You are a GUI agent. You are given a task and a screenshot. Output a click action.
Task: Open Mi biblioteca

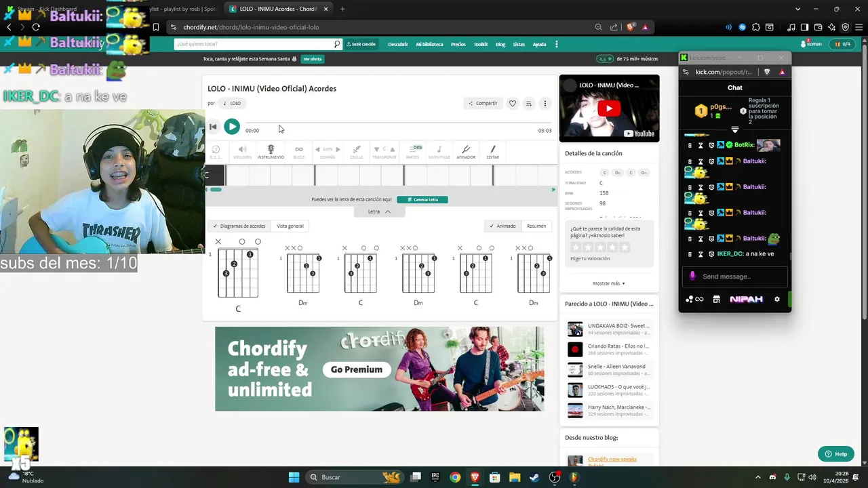pyautogui.click(x=429, y=44)
